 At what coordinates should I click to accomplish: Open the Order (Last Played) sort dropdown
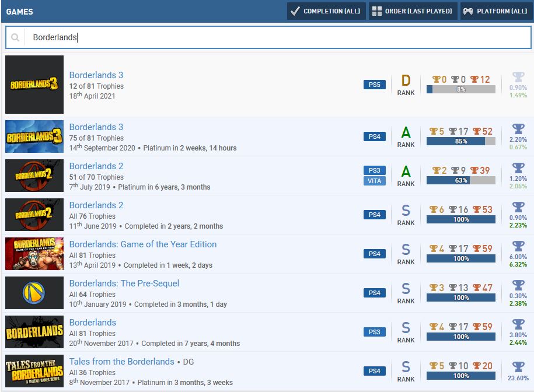pyautogui.click(x=413, y=11)
